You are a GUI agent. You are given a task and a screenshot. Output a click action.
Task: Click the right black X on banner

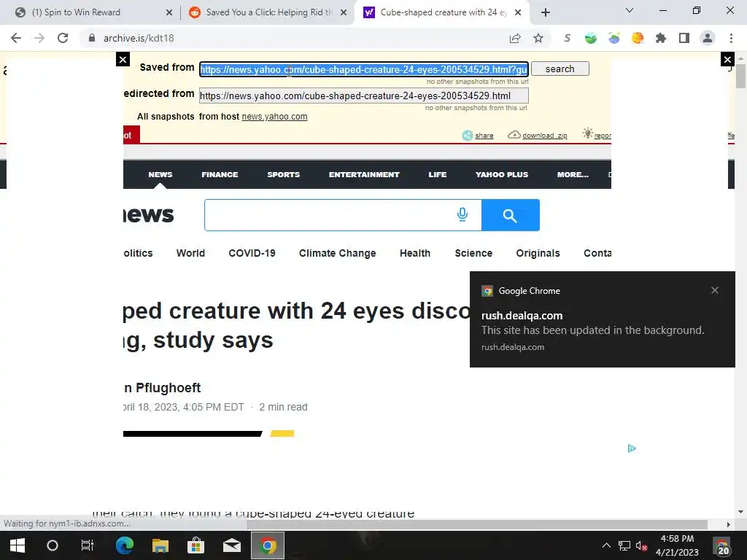[x=727, y=60]
